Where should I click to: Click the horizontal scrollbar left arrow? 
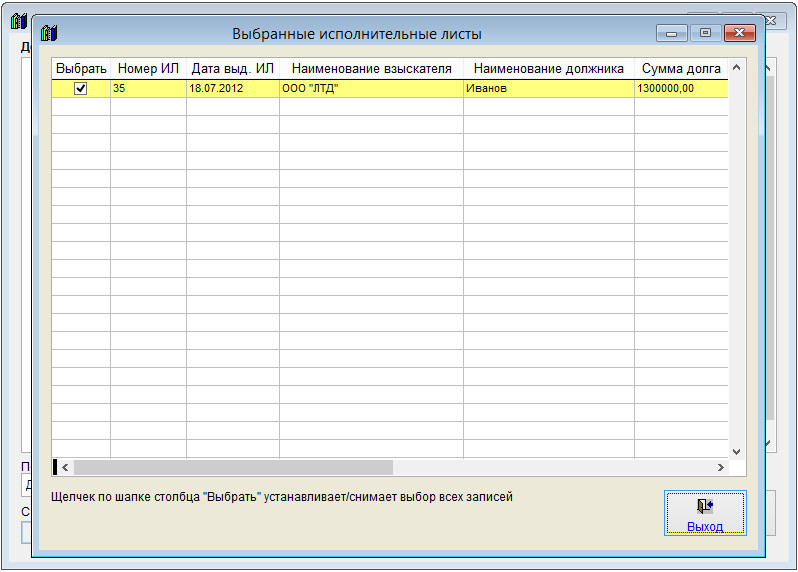tap(65, 467)
